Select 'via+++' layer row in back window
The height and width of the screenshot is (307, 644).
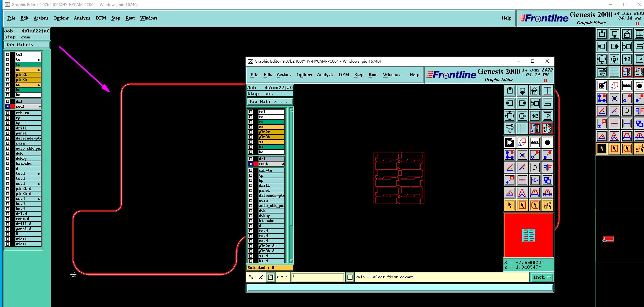28,244
